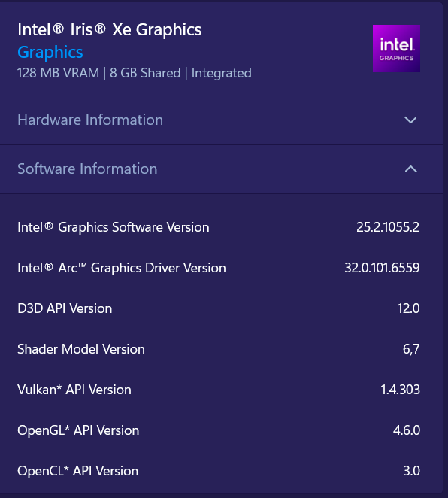This screenshot has height=498, width=448.
Task: Open the blue Graphics link
Action: (50, 52)
